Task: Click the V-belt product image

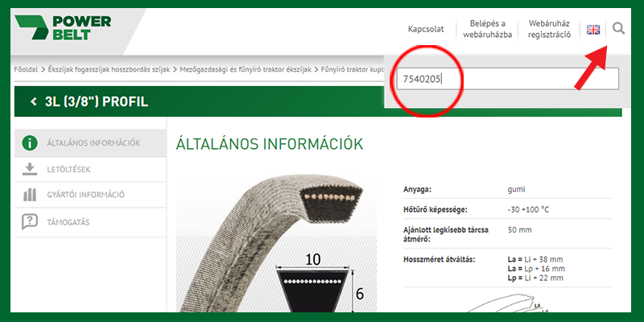Action: pos(276,245)
